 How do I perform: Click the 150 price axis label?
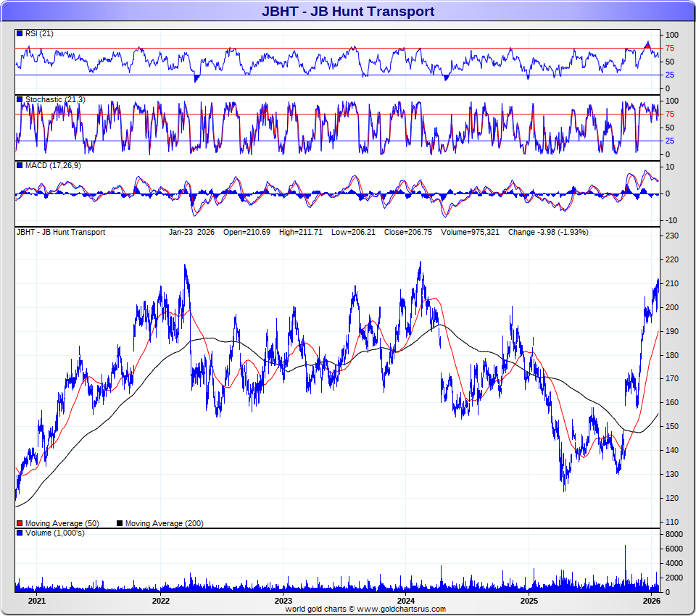[x=672, y=426]
